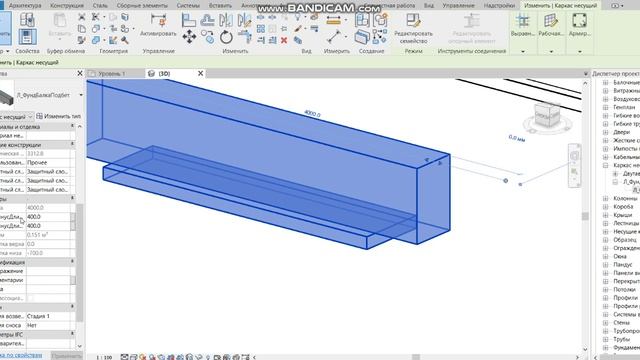Image resolution: width=640 pixels, height=360 pixels.
Task: Open the Надстройки ribbon tab
Action: (499, 6)
